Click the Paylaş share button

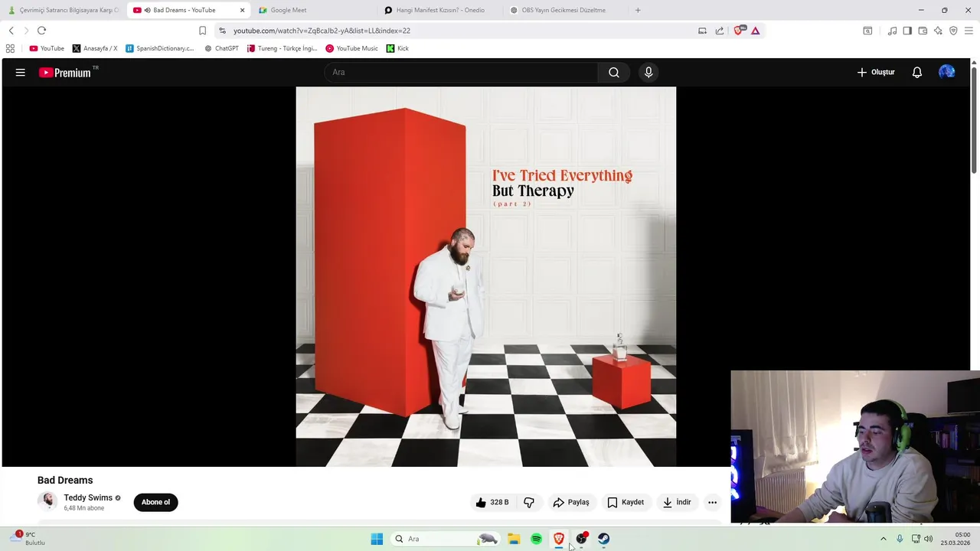pos(571,502)
